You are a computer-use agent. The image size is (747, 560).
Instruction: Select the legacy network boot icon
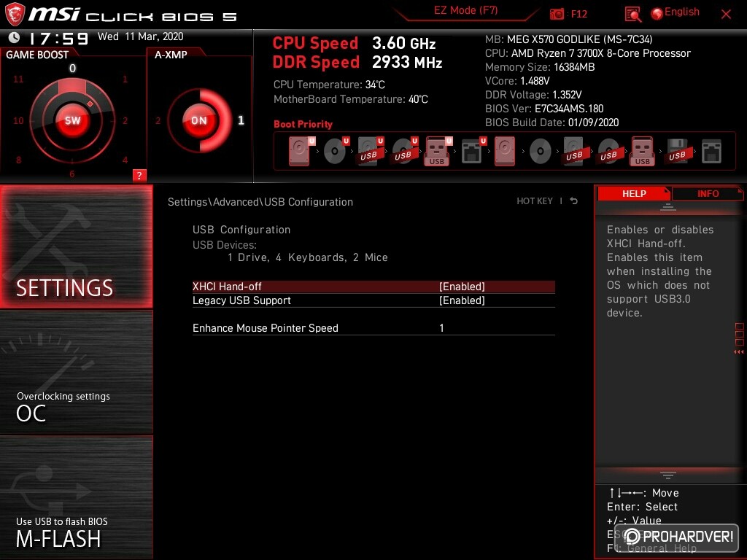(711, 152)
